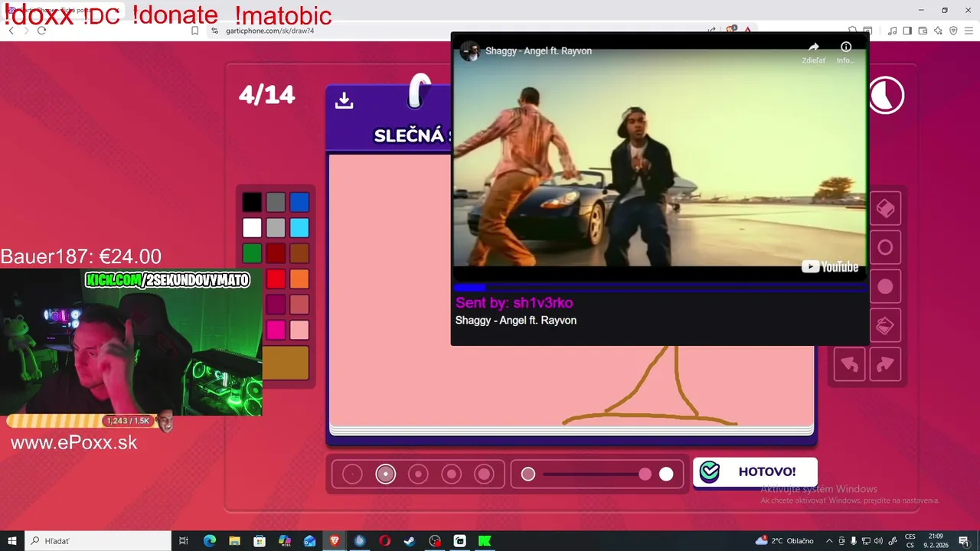This screenshot has width=980, height=551.
Task: Choose the fourth brush size
Action: pyautogui.click(x=451, y=474)
